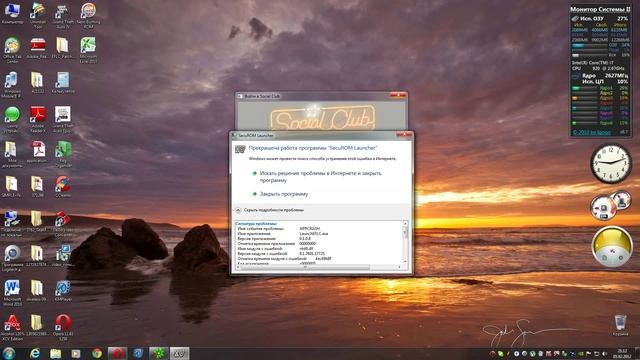Open the Windows Mobile device center shortcut
The width and height of the screenshot is (640, 360).
coord(12,85)
